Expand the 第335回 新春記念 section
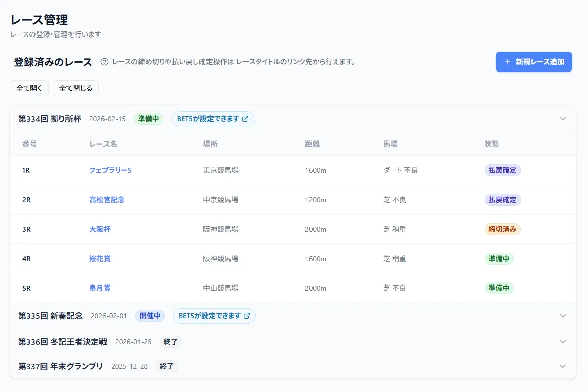The width and height of the screenshot is (588, 392). (562, 315)
